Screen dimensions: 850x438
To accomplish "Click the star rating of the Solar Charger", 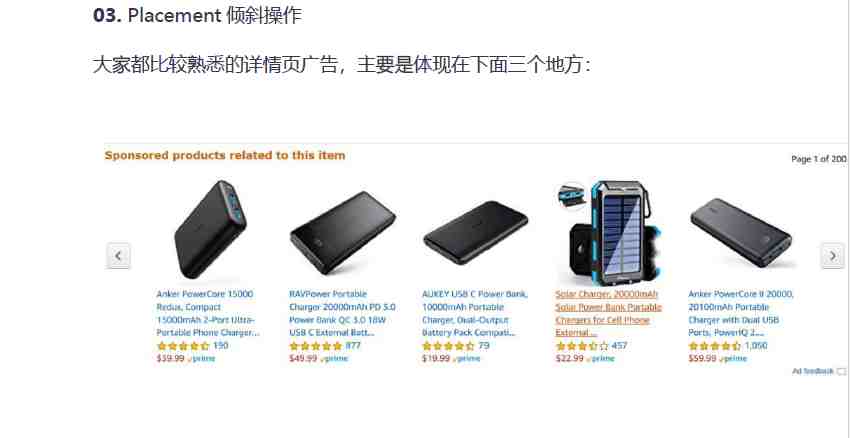I will 582,346.
